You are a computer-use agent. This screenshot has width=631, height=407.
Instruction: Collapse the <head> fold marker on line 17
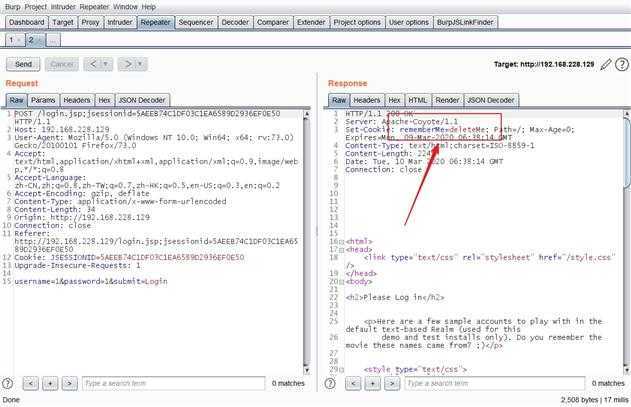click(341, 250)
